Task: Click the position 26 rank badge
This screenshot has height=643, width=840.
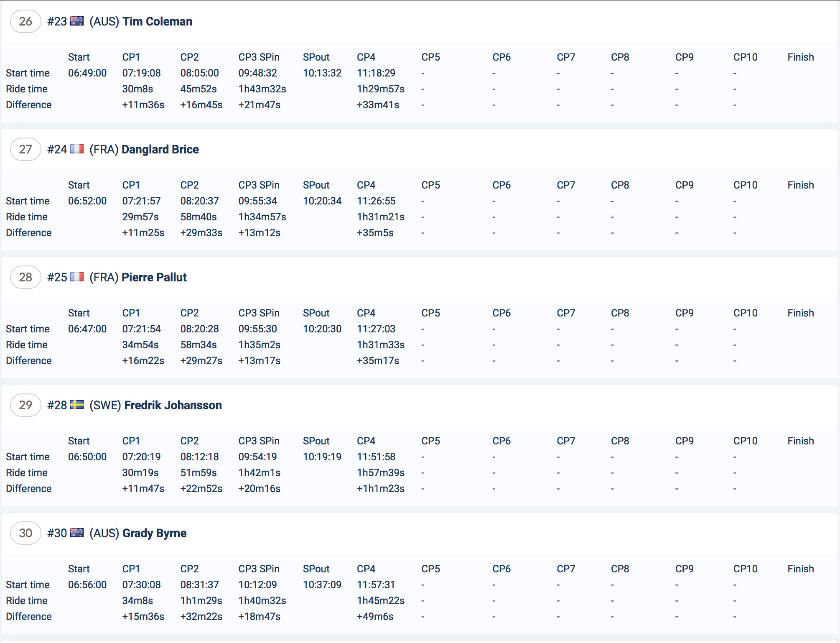Action: point(25,21)
